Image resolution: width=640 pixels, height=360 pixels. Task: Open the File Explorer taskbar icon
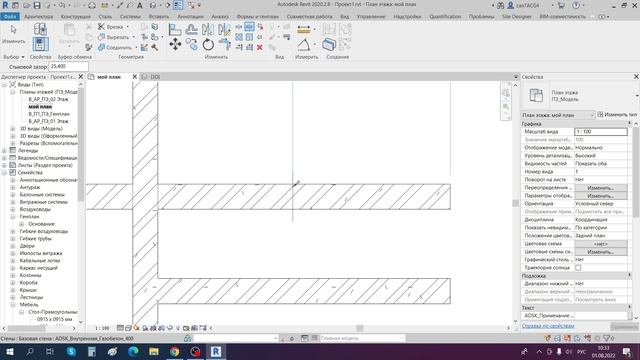pyautogui.click(x=154, y=351)
